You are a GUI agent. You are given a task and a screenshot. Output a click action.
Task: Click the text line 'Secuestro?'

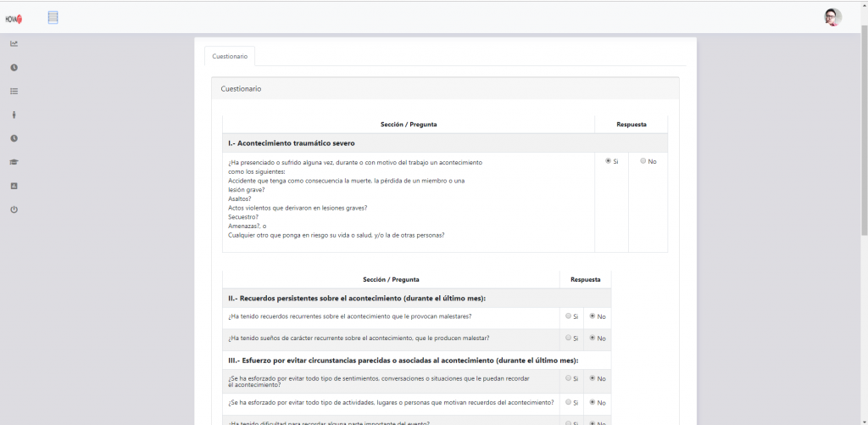[x=243, y=216]
